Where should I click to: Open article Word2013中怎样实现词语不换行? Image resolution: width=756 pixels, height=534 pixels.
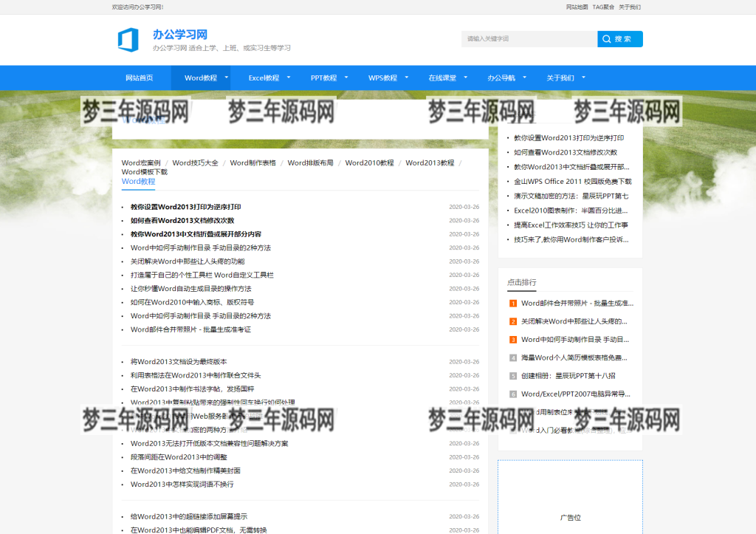coord(182,485)
